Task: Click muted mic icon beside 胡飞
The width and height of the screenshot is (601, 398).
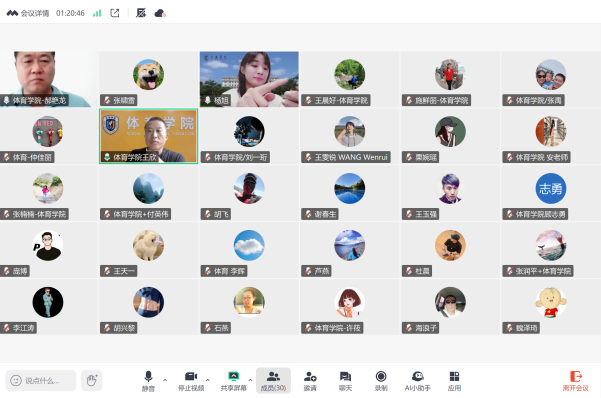Action: point(207,214)
